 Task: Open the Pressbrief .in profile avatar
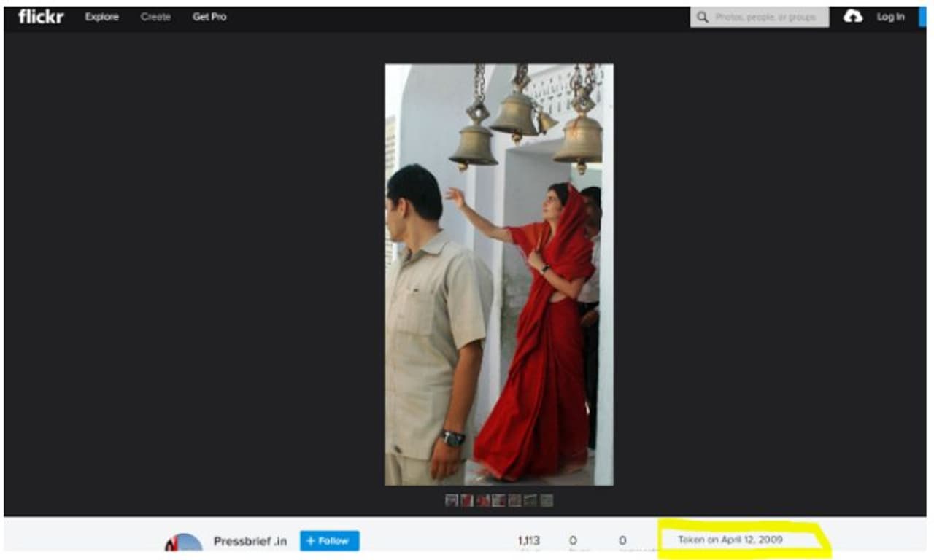[183, 542]
